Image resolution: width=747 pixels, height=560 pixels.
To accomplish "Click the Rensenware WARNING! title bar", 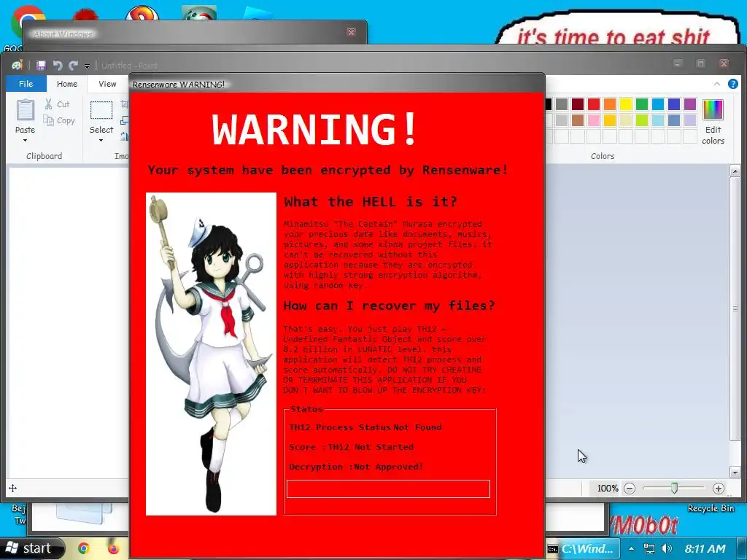I will [x=337, y=84].
